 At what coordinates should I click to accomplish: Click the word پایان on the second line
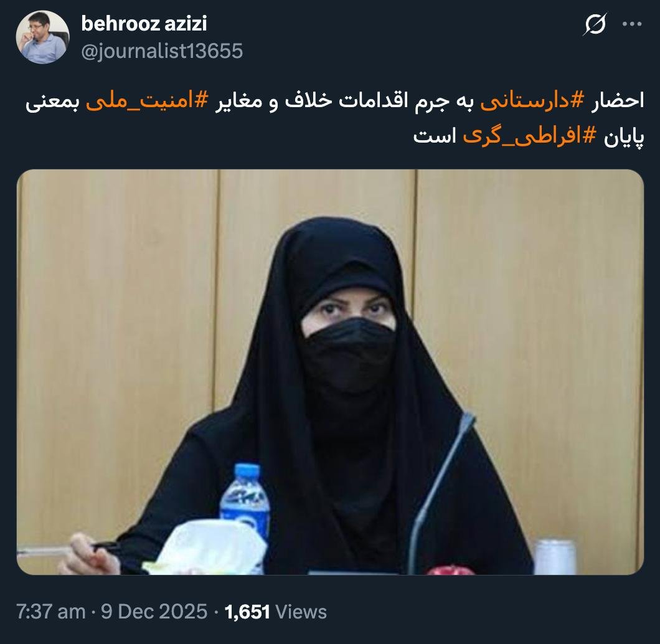coord(625,136)
